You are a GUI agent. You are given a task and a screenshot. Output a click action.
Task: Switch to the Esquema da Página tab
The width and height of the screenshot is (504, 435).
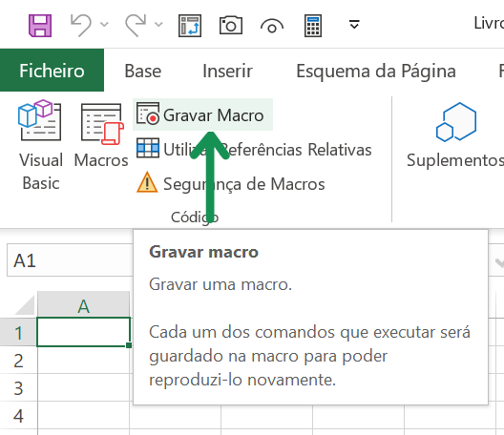tap(376, 71)
